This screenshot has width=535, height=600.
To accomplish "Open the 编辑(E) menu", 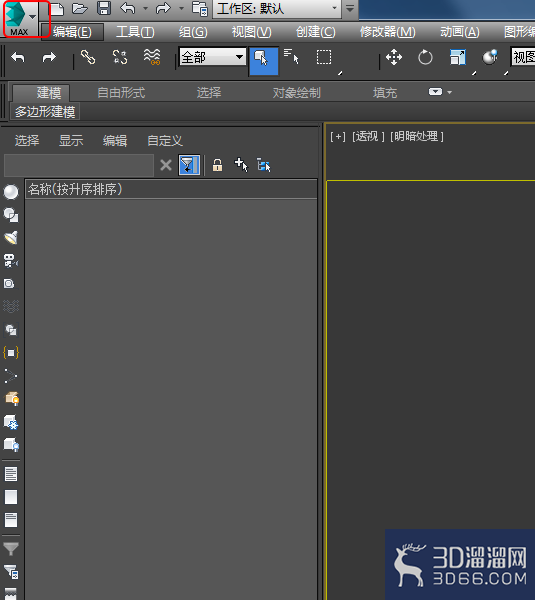I will [72, 32].
